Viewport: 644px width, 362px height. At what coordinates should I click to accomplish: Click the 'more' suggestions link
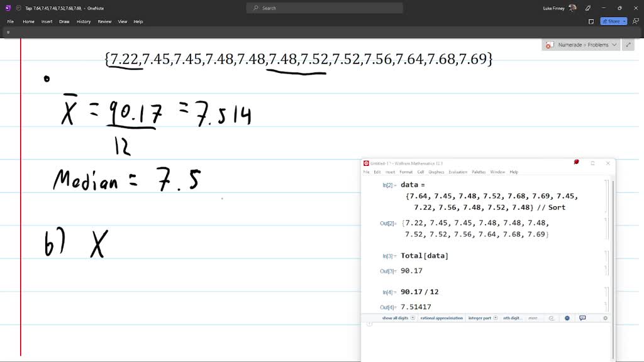pyautogui.click(x=533, y=318)
